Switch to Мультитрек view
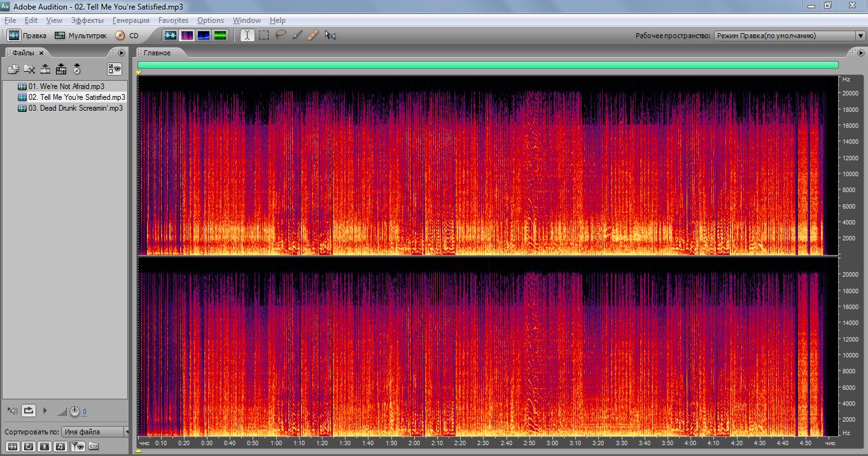 [x=81, y=36]
